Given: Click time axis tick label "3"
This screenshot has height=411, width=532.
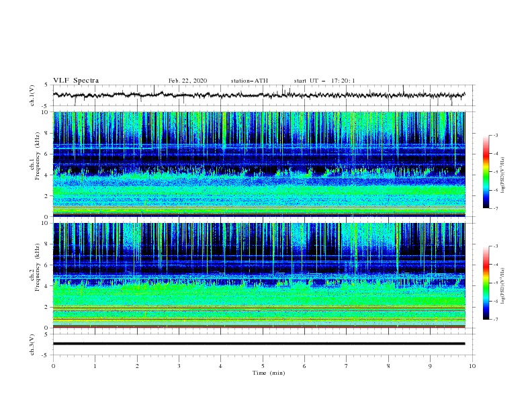Looking at the screenshot, I should (x=179, y=366).
